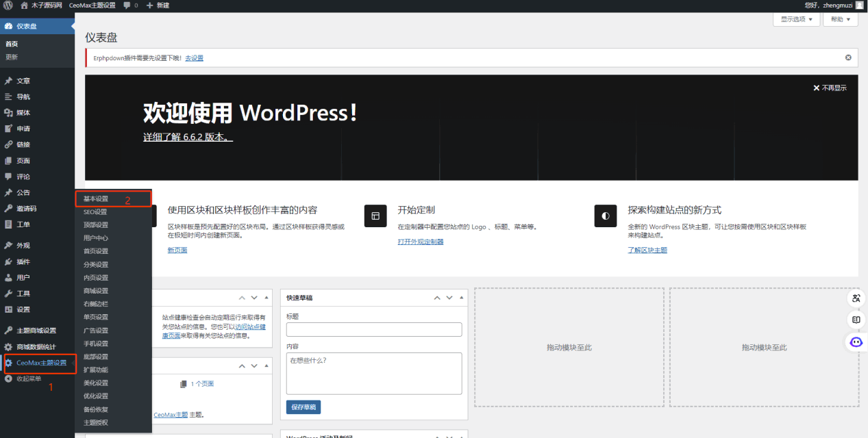The width and height of the screenshot is (868, 438).
Task: Open the CeoMax主题 theme link in the widget
Action: 171,415
